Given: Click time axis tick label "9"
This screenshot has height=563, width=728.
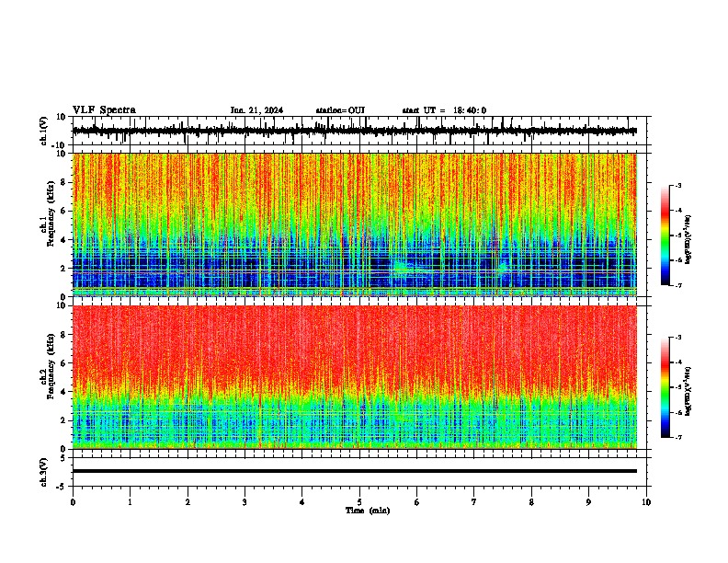Looking at the screenshot, I should 588,502.
